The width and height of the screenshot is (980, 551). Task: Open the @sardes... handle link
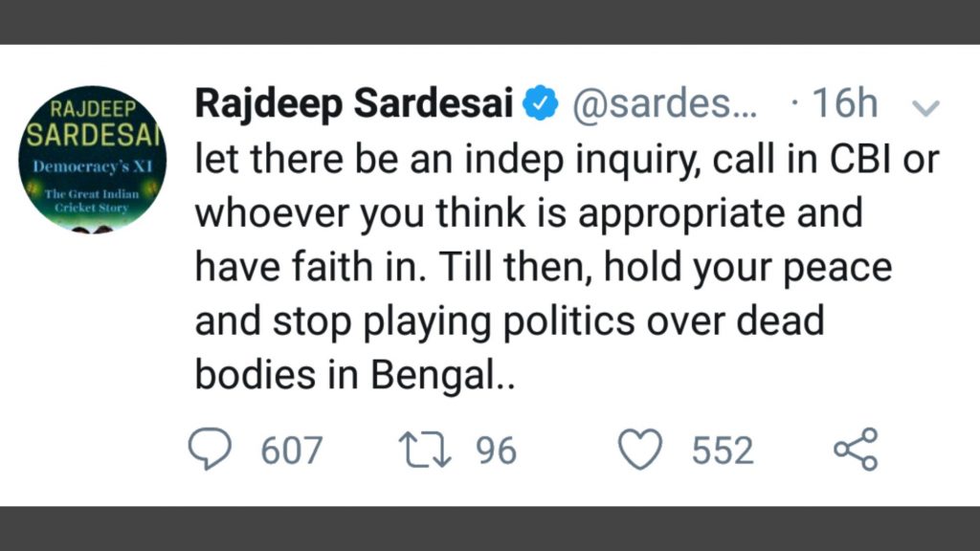pos(664,104)
